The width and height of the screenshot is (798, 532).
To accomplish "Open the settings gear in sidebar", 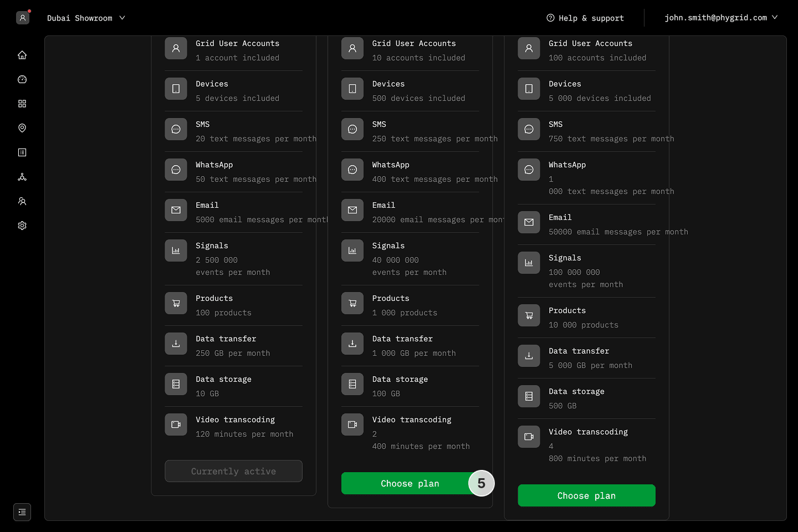I will click(x=22, y=226).
